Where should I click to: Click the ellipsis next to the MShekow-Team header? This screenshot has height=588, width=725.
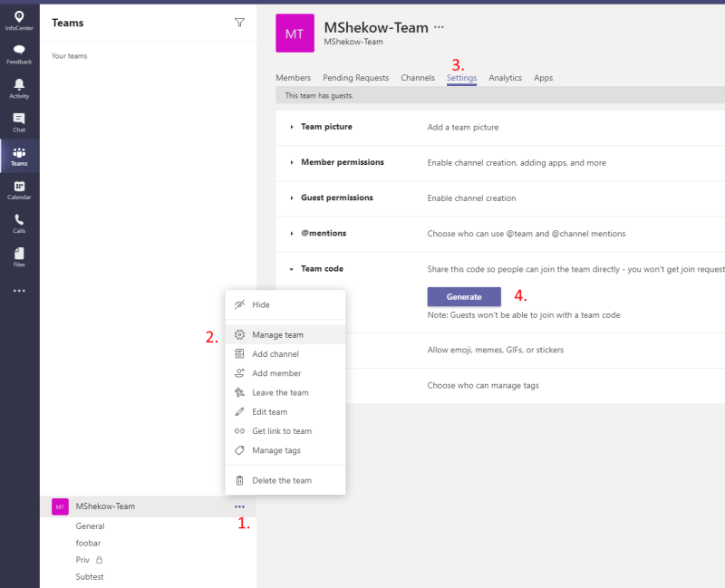(x=439, y=27)
